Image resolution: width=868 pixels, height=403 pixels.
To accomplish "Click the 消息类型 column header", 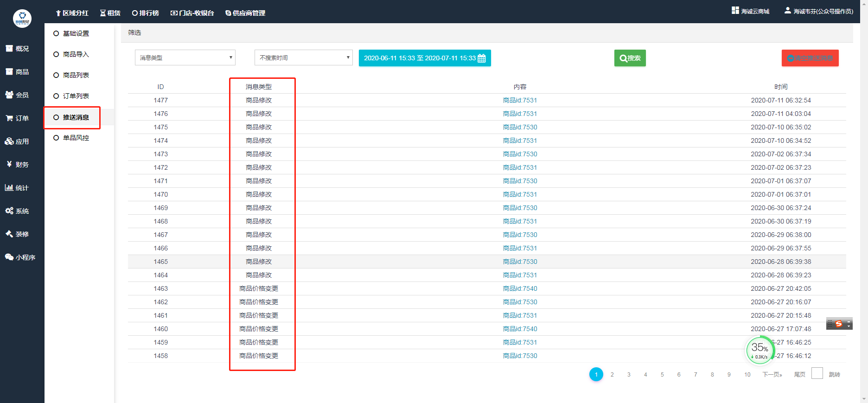I will click(x=259, y=87).
